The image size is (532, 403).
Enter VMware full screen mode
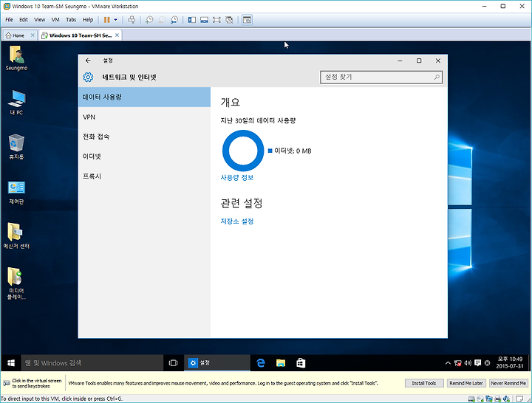(x=216, y=20)
